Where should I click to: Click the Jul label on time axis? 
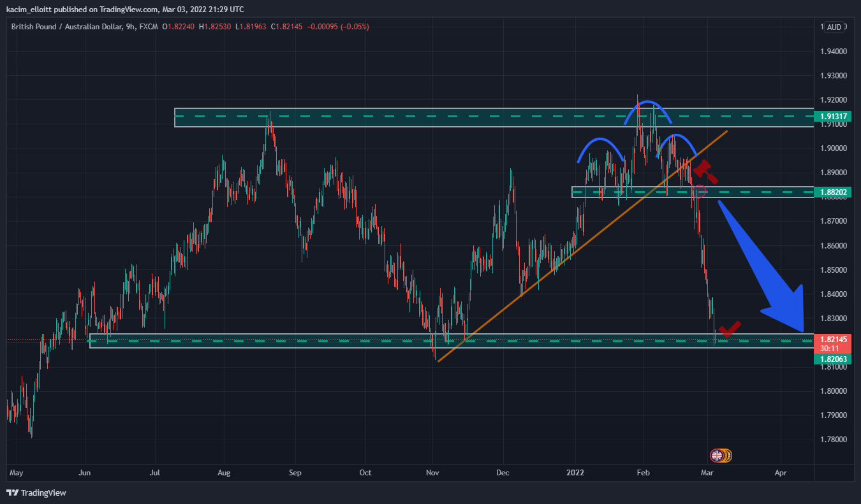coord(154,473)
